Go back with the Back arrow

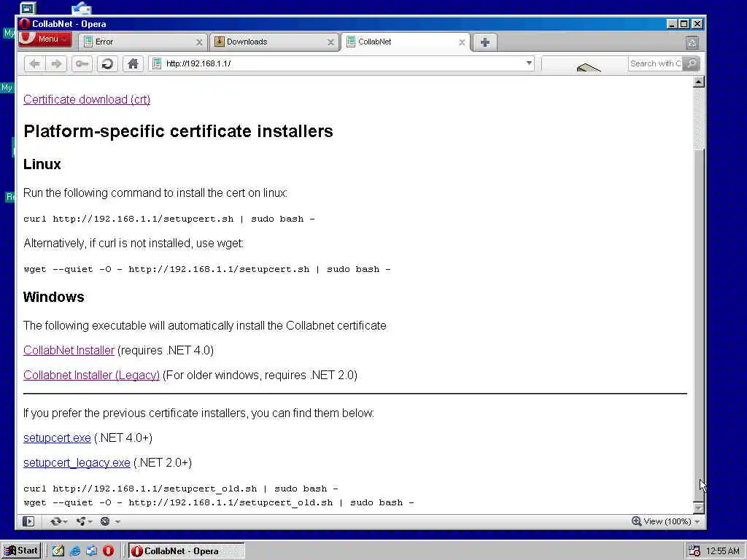point(35,63)
